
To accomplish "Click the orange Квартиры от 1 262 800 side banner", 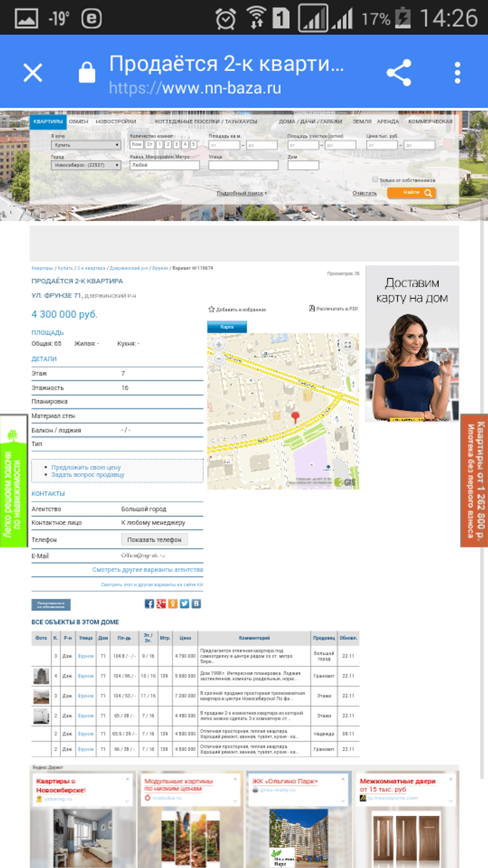I will 474,480.
